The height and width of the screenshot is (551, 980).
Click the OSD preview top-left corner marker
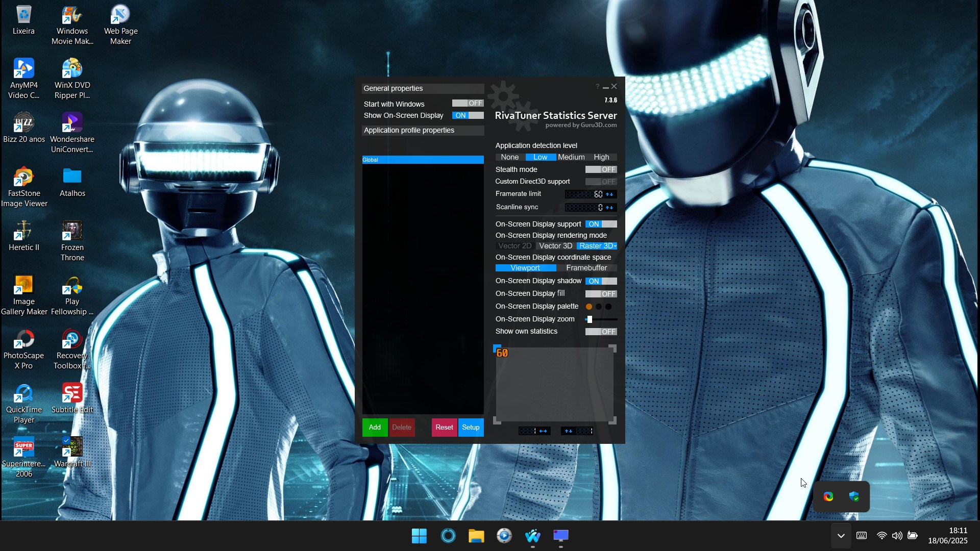pyautogui.click(x=497, y=348)
